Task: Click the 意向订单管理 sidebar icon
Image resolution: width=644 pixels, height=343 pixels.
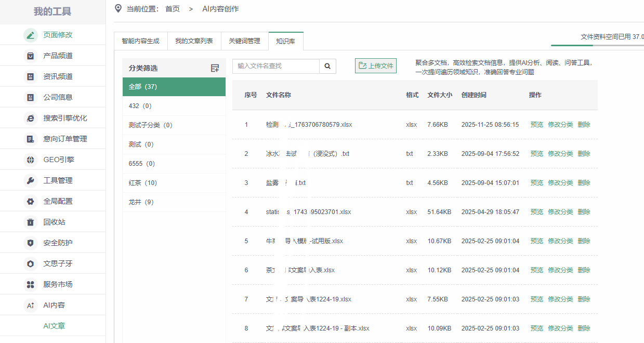Action: point(31,139)
